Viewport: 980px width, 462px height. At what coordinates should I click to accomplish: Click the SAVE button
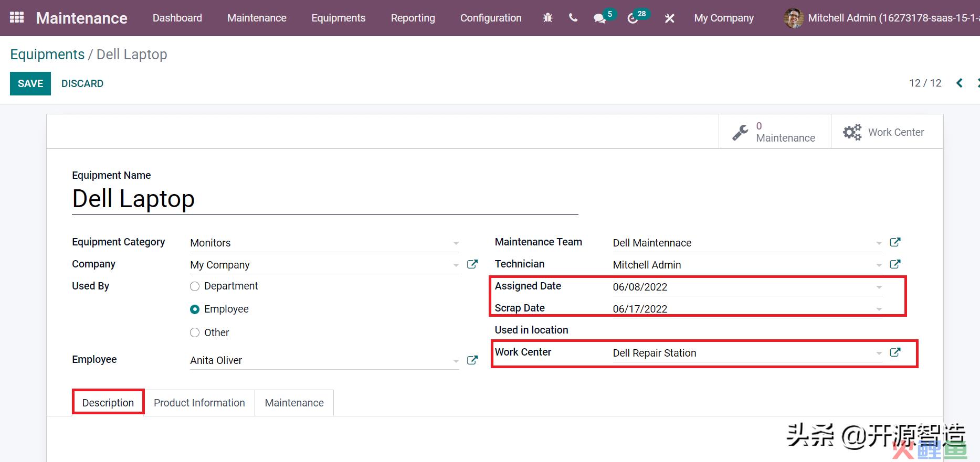[x=30, y=83]
